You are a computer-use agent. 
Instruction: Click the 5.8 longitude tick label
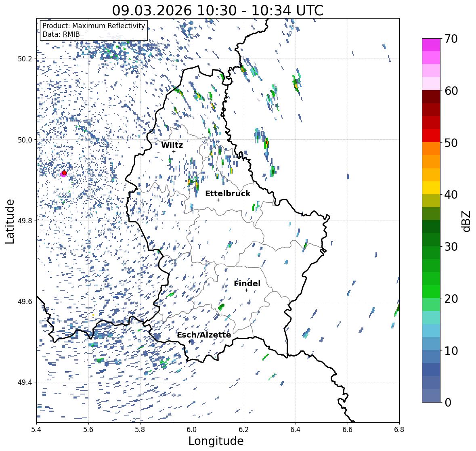pos(140,430)
